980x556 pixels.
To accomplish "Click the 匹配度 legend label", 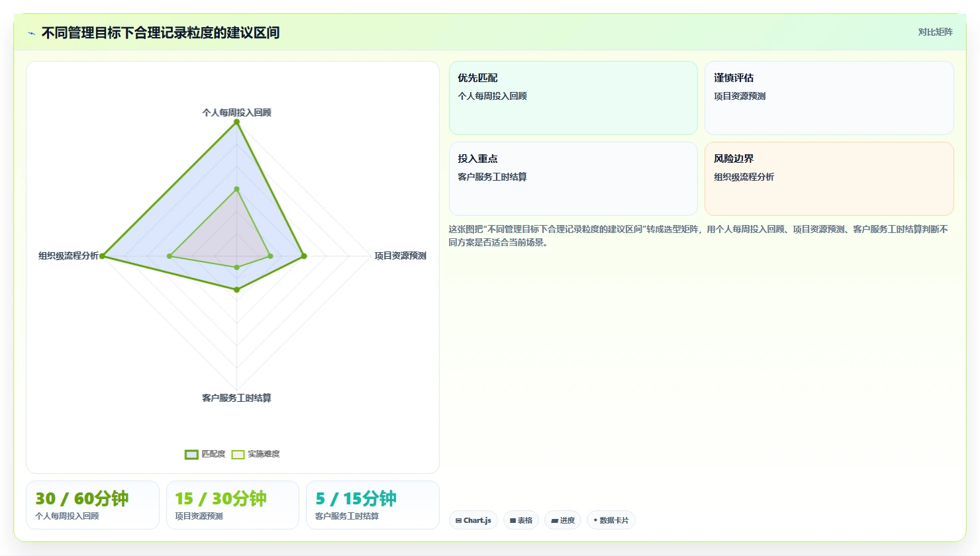I will click(x=213, y=454).
